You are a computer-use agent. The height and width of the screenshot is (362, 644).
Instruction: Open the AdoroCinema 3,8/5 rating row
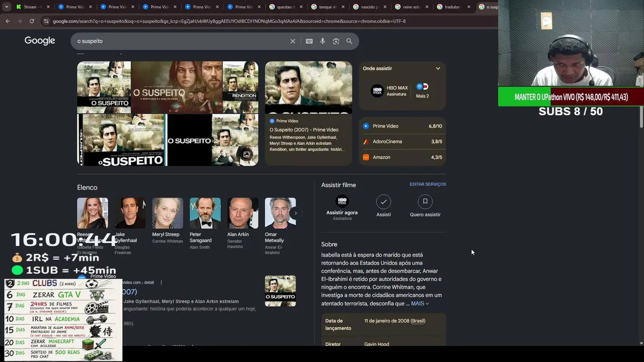(403, 142)
